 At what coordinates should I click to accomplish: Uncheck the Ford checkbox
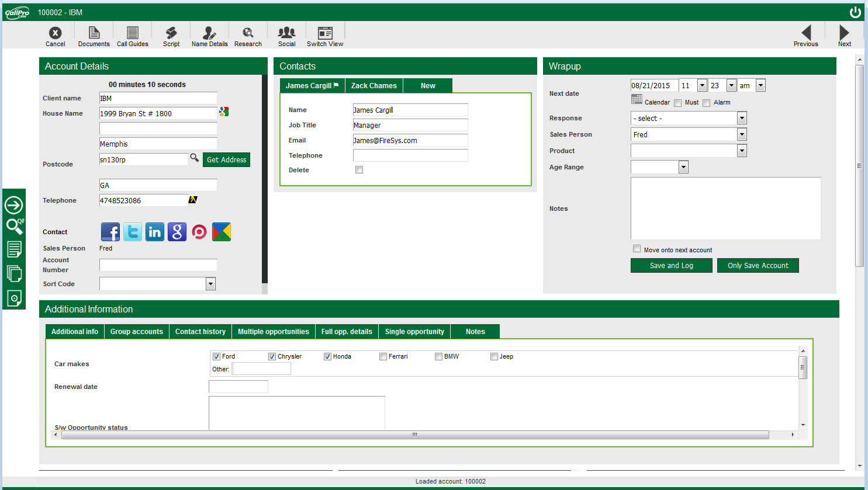click(x=216, y=356)
